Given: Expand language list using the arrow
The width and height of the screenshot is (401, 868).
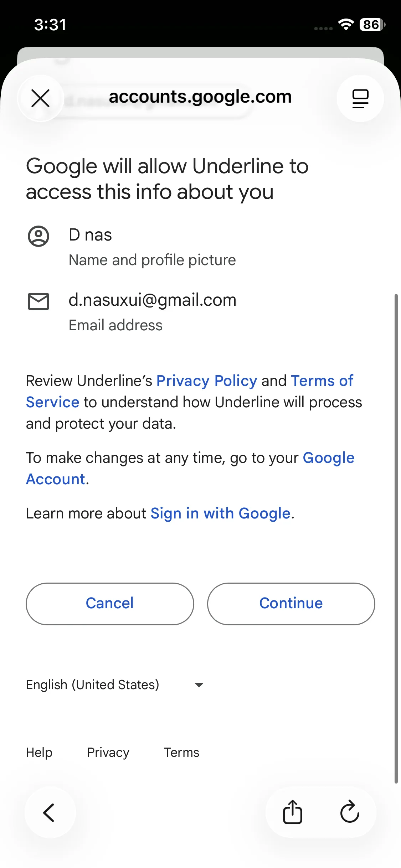Looking at the screenshot, I should pyautogui.click(x=199, y=685).
